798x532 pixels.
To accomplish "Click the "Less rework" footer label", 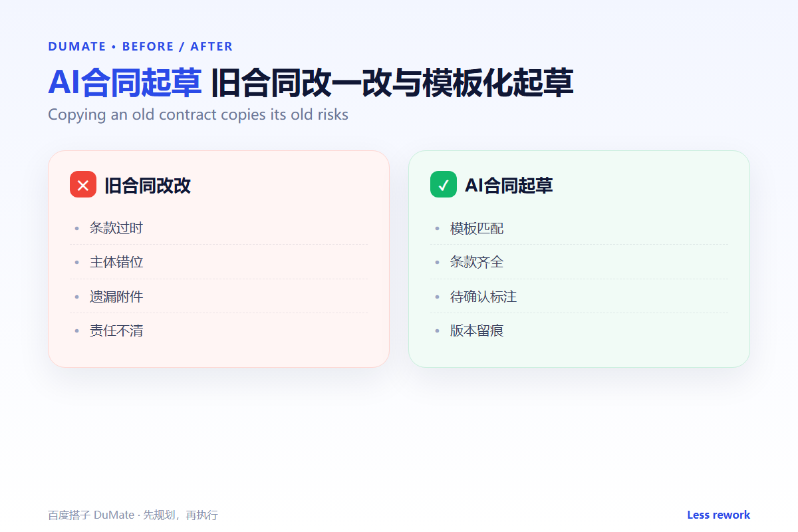I will point(718,515).
